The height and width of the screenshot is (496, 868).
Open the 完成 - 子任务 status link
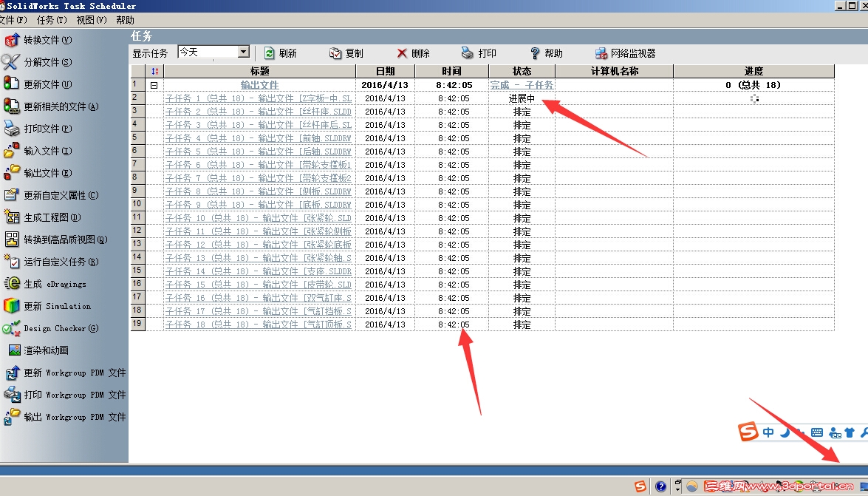pos(522,85)
